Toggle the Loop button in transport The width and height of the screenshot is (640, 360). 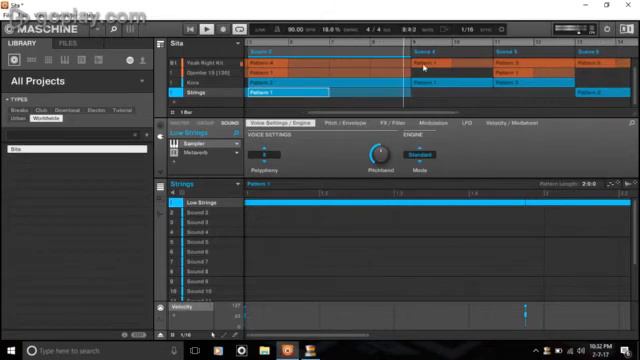pyautogui.click(x=240, y=29)
